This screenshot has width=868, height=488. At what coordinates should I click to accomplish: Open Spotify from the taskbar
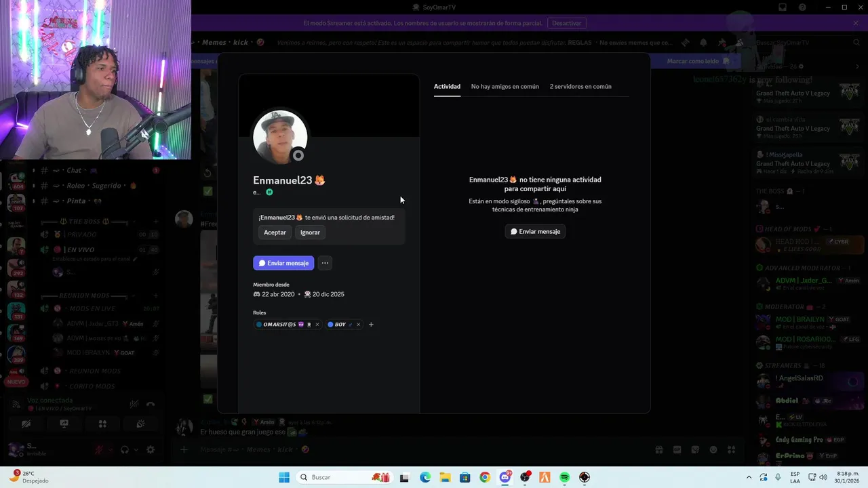[x=564, y=477]
